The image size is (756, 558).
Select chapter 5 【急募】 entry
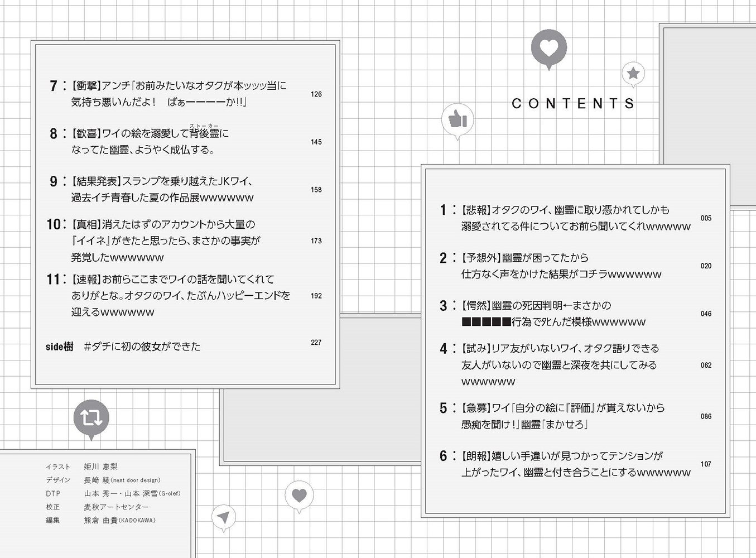575,416
